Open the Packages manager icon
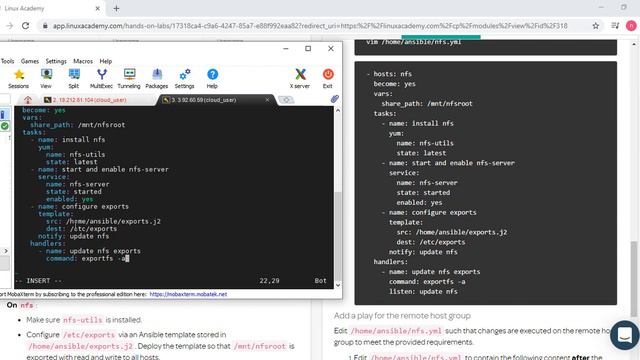640x360 pixels. [157, 78]
